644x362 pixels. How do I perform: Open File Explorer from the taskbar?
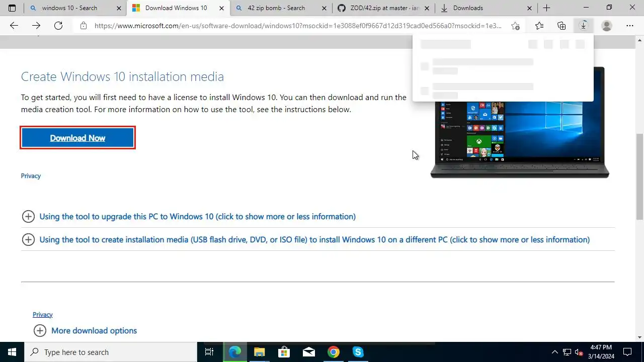[x=259, y=352]
